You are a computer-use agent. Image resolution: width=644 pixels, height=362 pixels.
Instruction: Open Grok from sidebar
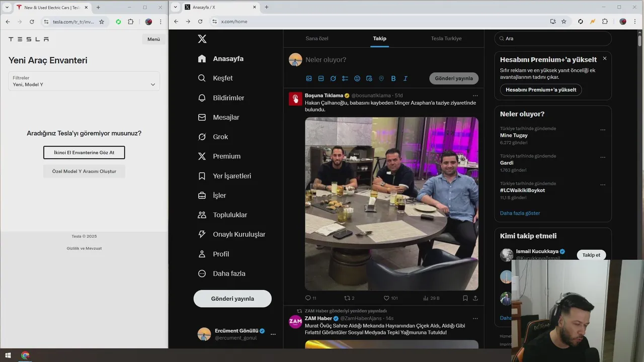click(213, 137)
